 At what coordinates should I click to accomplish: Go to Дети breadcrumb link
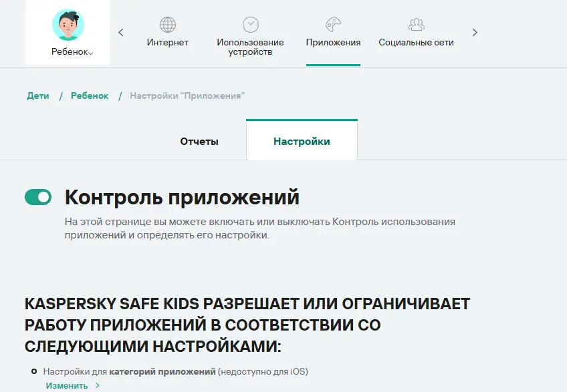coord(38,95)
